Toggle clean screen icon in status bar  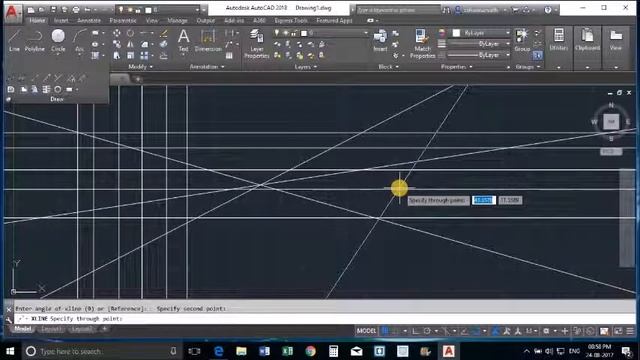pos(618,331)
